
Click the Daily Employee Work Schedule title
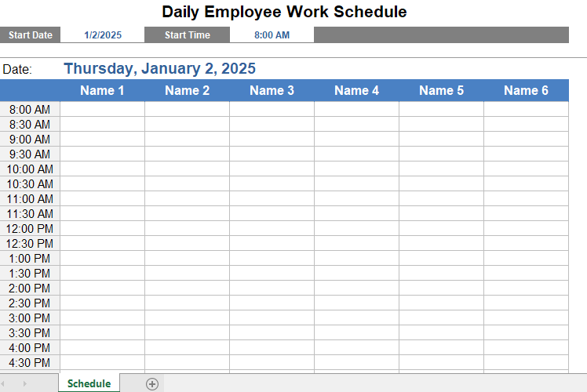284,12
